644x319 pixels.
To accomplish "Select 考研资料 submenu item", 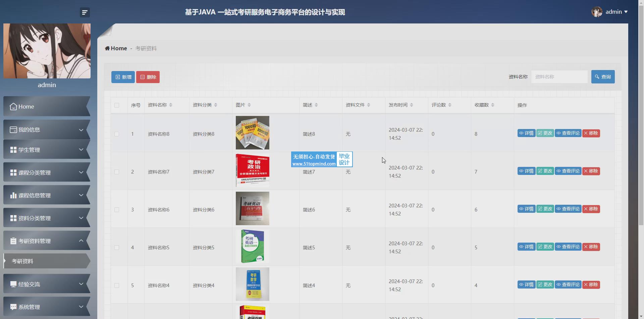I will [47, 261].
